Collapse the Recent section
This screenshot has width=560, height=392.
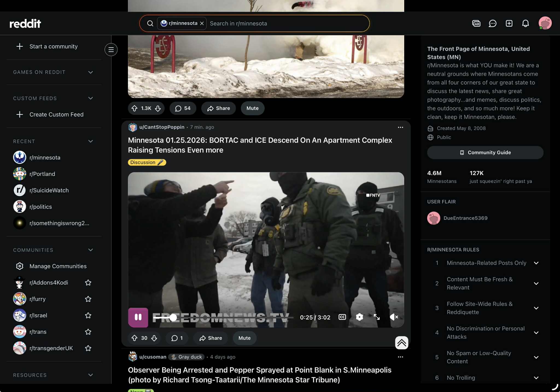click(91, 141)
